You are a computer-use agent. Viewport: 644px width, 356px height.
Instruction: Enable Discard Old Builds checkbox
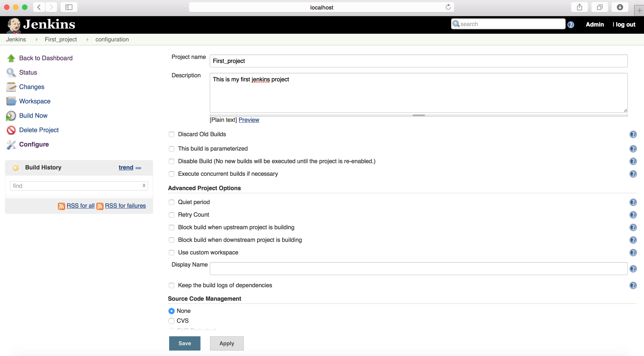click(x=171, y=134)
